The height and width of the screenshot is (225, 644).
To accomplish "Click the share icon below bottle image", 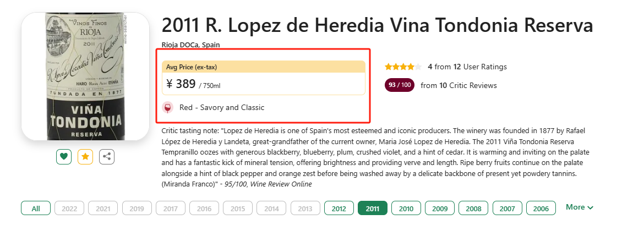I will 106,156.
